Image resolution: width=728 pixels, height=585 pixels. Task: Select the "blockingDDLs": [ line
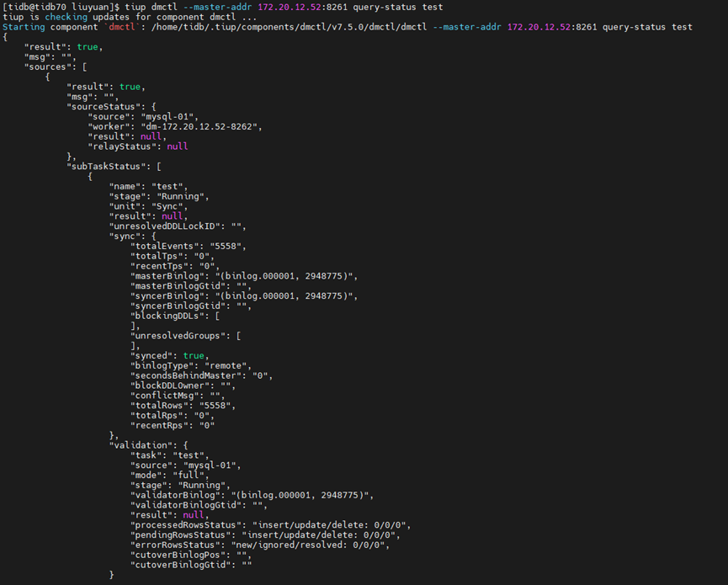pos(175,316)
